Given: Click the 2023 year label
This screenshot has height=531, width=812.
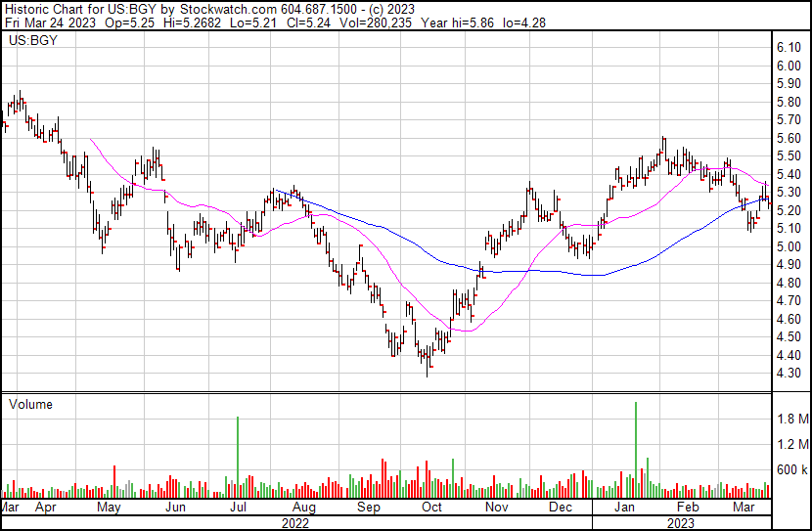Looking at the screenshot, I should coord(684,523).
